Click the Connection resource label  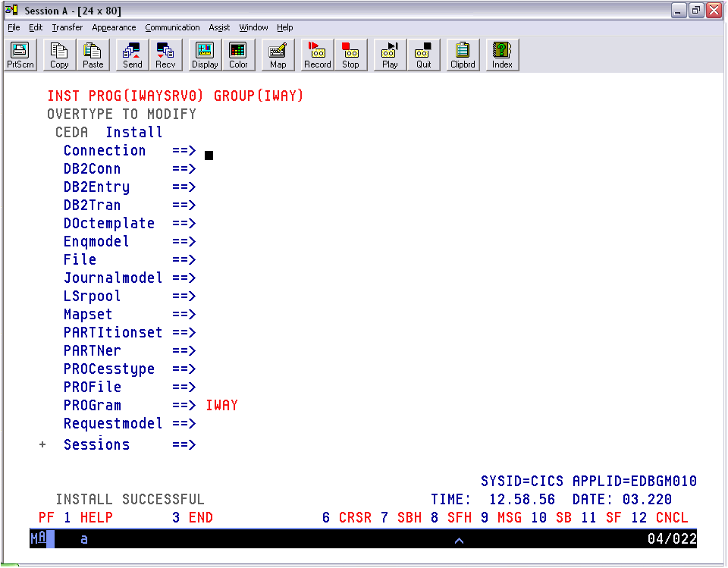coord(105,151)
